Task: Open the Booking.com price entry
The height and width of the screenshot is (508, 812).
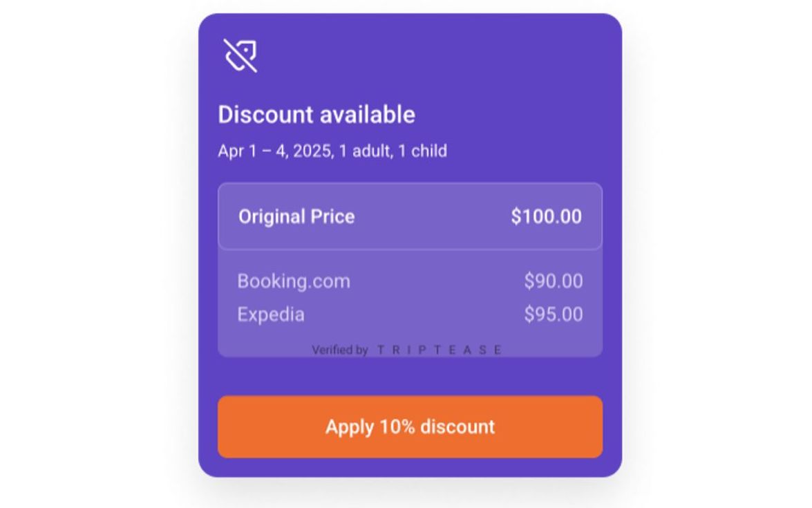Action: pos(294,281)
